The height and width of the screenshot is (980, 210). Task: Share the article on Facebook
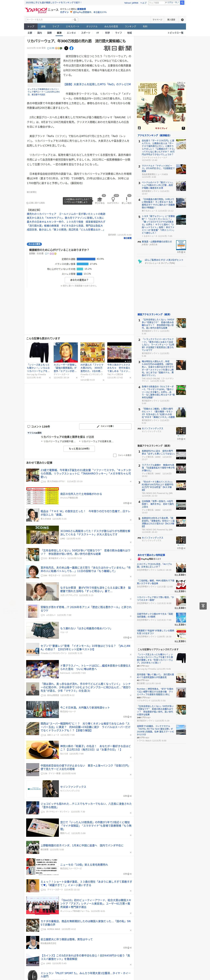tap(71, 48)
